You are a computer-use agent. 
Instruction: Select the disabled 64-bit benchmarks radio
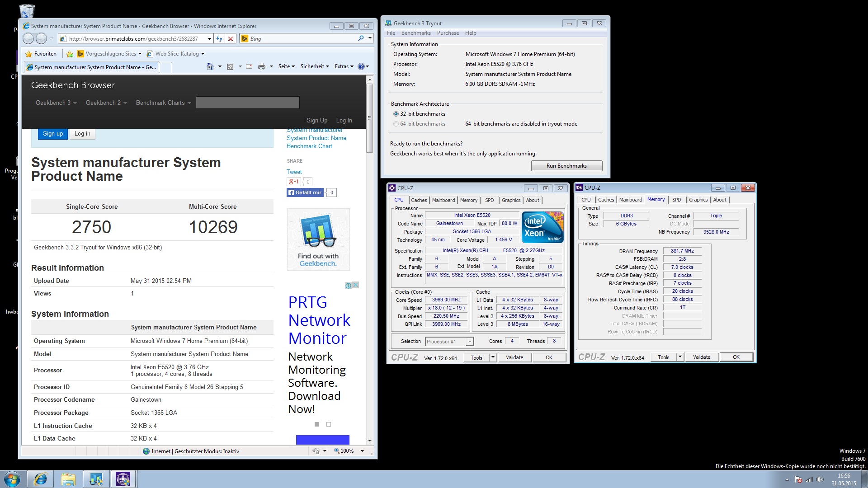(x=396, y=124)
